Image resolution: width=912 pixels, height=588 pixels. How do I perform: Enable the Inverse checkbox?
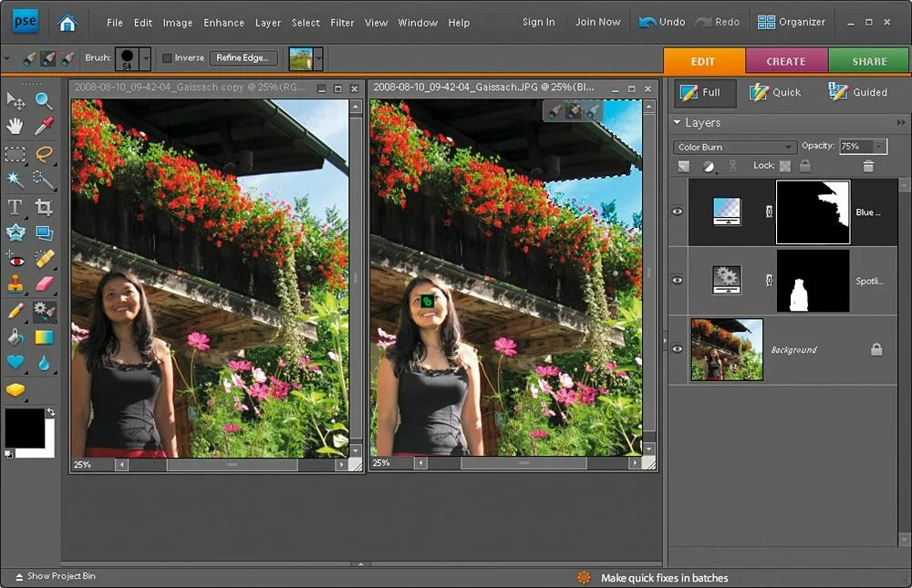167,58
